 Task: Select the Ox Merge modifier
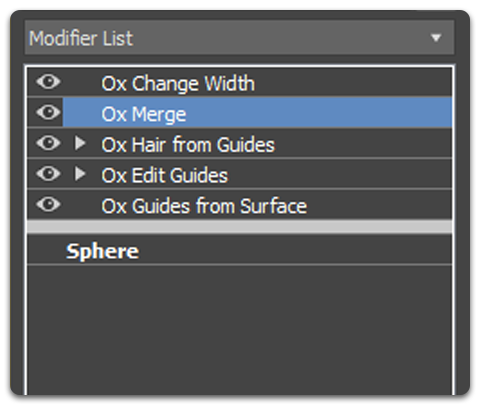click(144, 114)
